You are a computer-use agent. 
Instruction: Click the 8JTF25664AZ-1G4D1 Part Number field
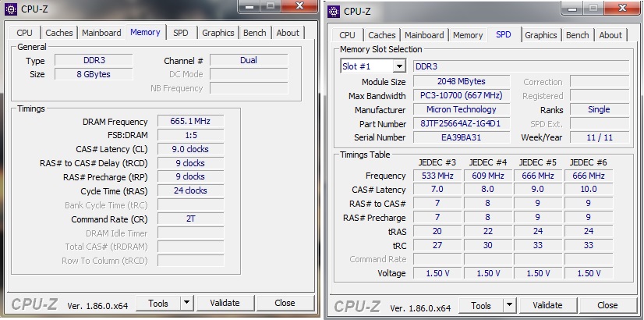tap(462, 123)
